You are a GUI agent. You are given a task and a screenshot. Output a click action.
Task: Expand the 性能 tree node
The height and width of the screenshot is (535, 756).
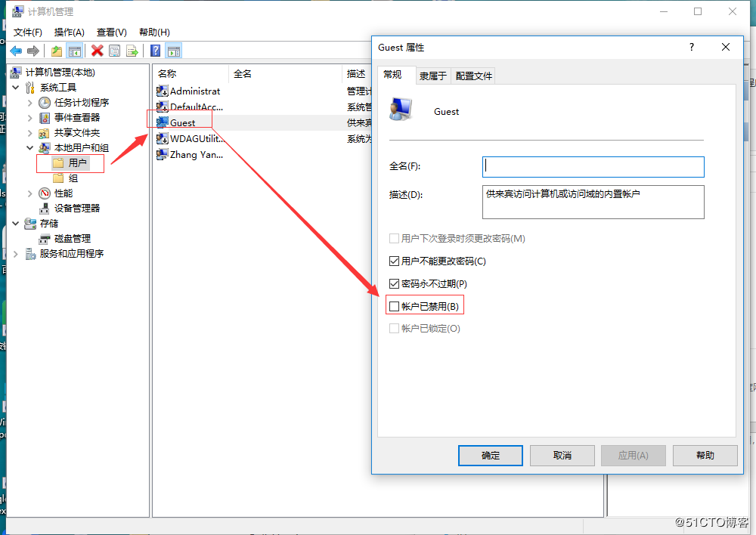[30, 193]
